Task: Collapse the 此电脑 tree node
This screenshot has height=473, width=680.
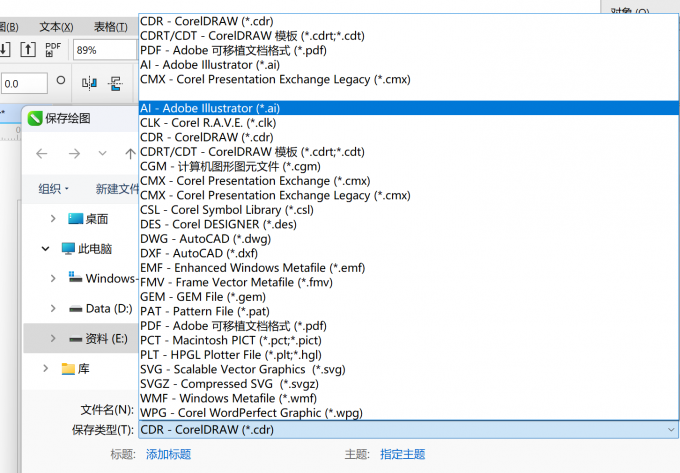Action: pos(45,249)
